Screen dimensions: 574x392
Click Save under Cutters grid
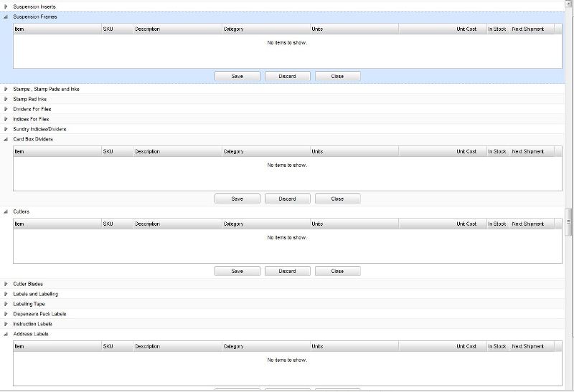click(237, 271)
